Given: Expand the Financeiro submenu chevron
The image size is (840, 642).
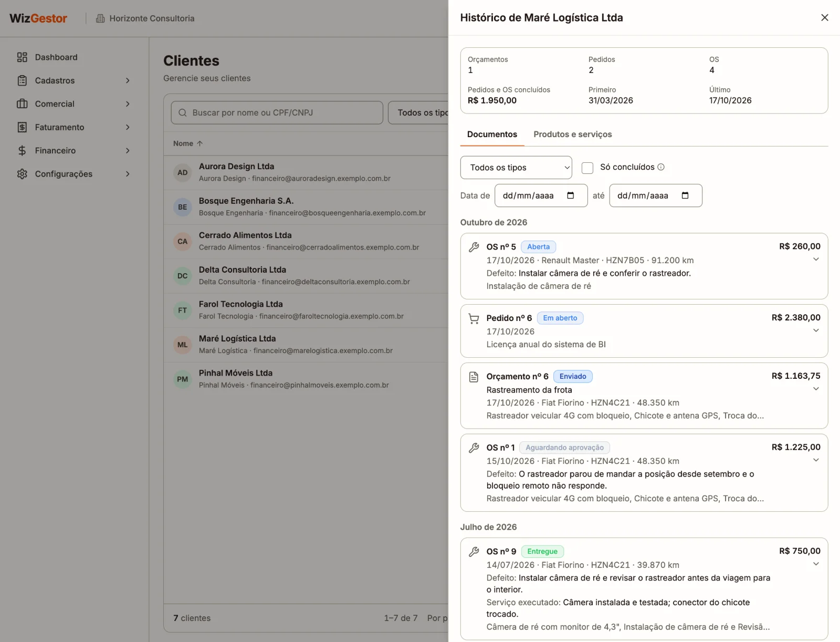Looking at the screenshot, I should 128,151.
